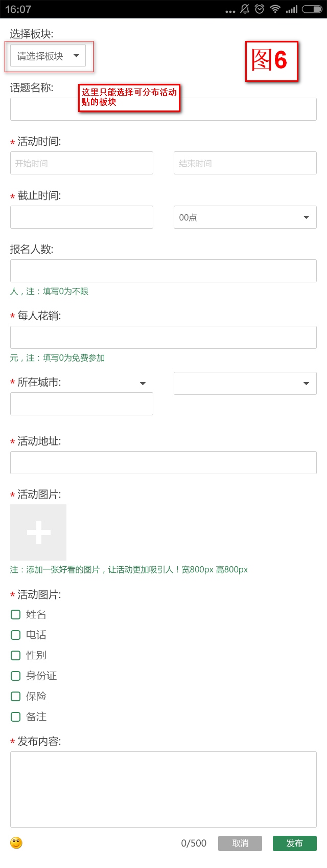Tap the battery status icon
327x868 pixels.
point(312,9)
